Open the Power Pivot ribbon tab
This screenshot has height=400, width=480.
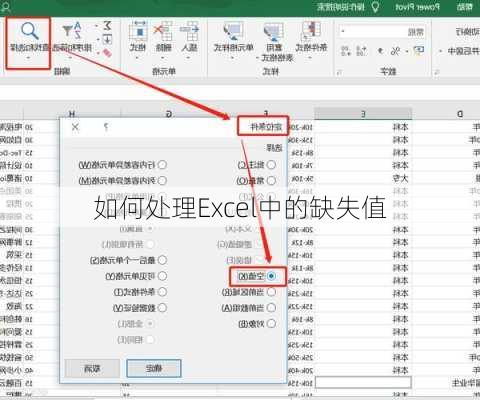417,7
